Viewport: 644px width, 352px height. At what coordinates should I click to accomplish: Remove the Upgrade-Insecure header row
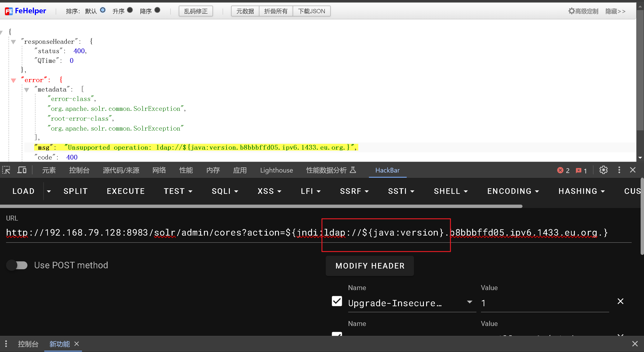tap(620, 301)
